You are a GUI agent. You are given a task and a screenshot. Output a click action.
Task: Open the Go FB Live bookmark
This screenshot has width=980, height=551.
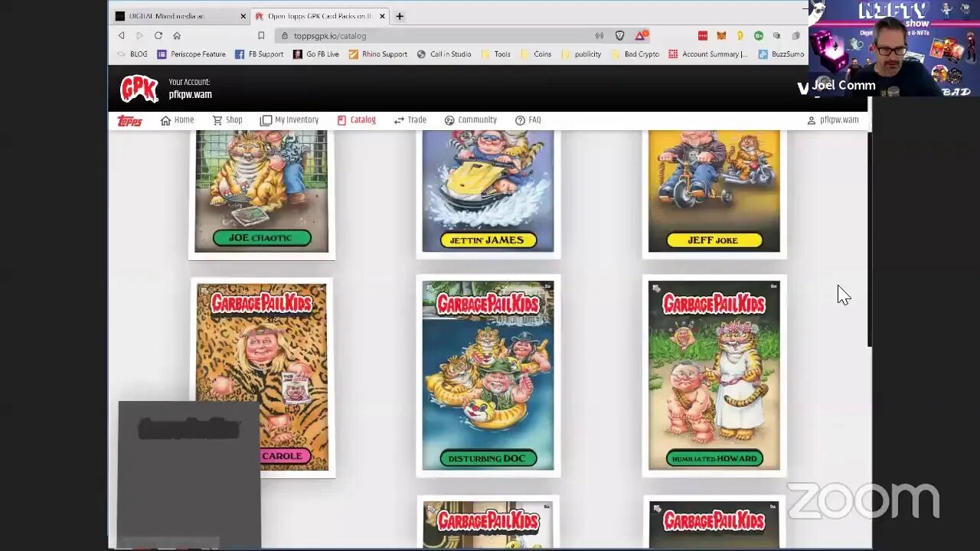316,54
